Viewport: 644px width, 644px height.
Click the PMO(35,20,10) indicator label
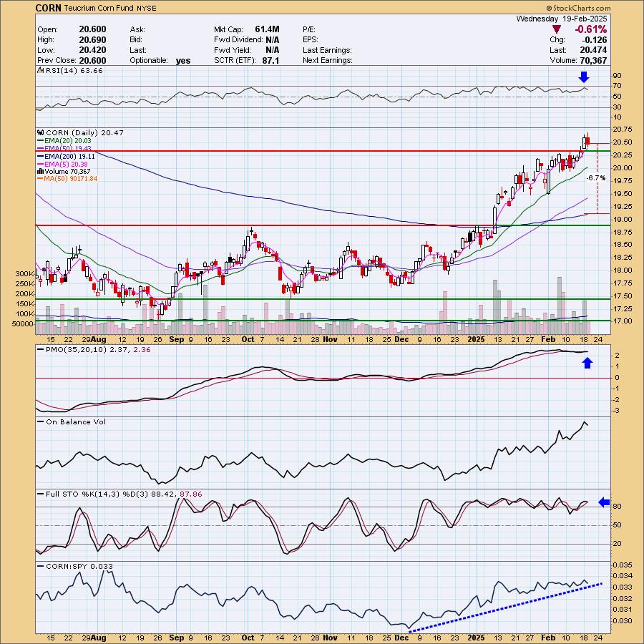[x=94, y=350]
